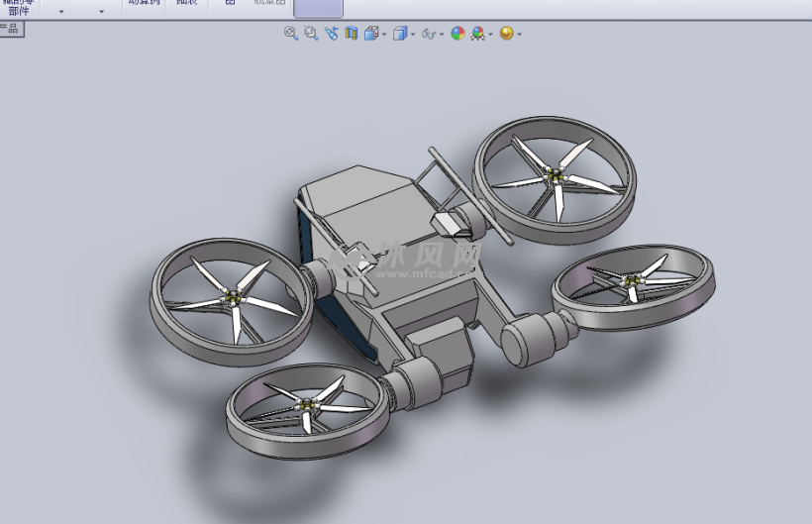Screen dimensions: 812x524
Task: Open the Apply Scene dropdown arrow
Action: pyautogui.click(x=491, y=34)
